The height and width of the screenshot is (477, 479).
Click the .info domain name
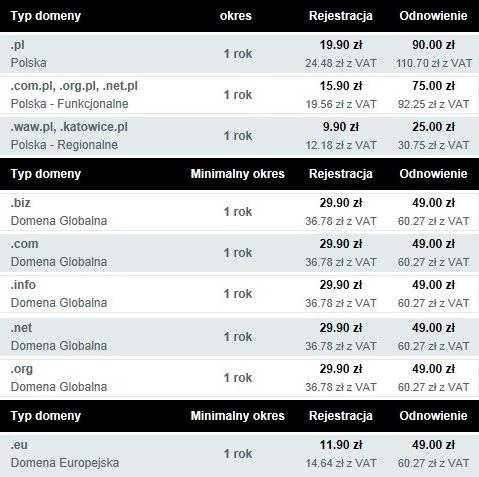click(23, 285)
